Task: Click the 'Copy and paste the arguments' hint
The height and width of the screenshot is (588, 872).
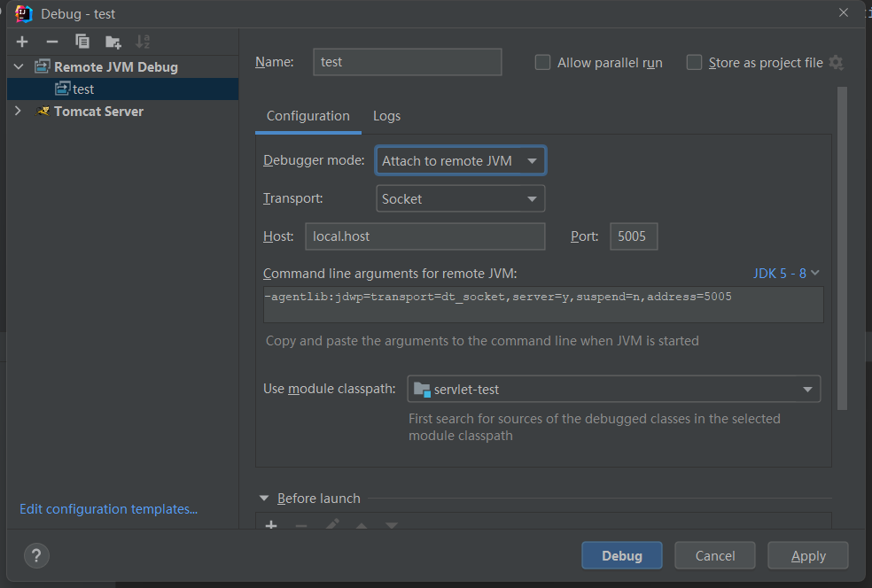Action: [482, 341]
